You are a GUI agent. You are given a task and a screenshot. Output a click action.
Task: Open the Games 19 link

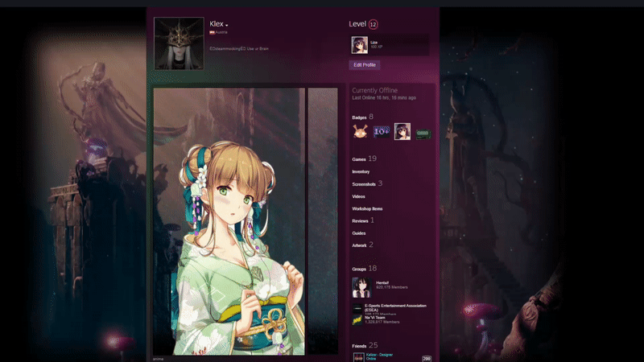(365, 158)
